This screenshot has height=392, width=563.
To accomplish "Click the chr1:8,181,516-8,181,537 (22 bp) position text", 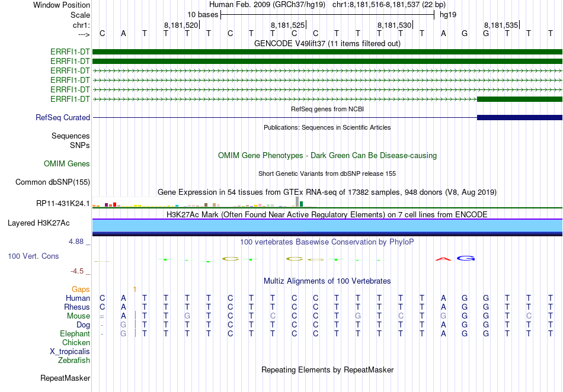I will (389, 5).
